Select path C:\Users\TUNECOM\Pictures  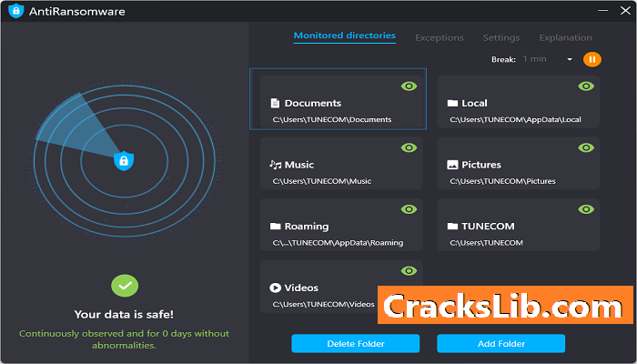click(x=502, y=181)
